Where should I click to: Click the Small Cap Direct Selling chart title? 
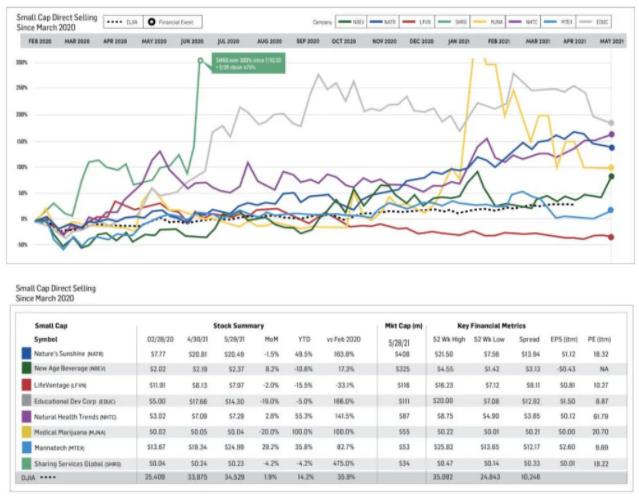[57, 22]
